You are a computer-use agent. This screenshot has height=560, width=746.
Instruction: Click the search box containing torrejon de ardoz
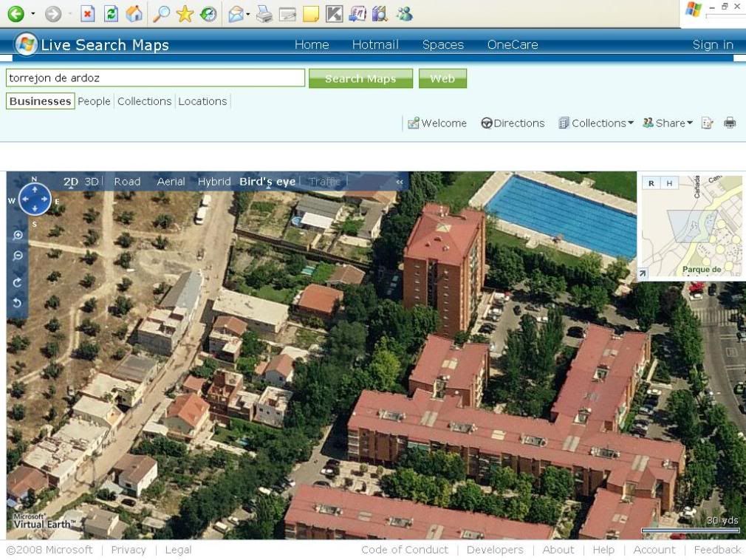point(155,78)
